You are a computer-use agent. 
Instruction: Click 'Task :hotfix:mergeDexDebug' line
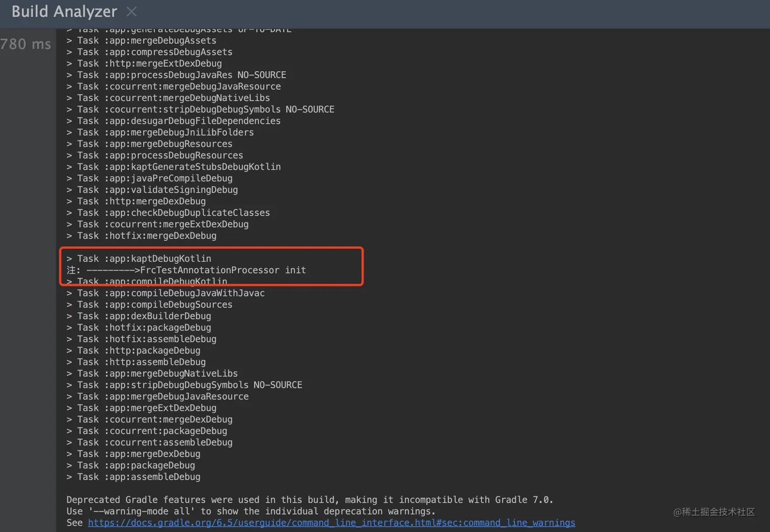tap(141, 236)
